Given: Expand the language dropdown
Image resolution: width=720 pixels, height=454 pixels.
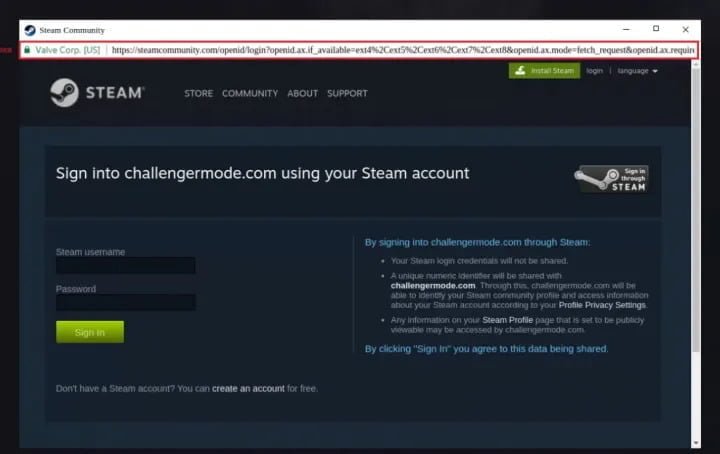Looking at the screenshot, I should pyautogui.click(x=637, y=71).
